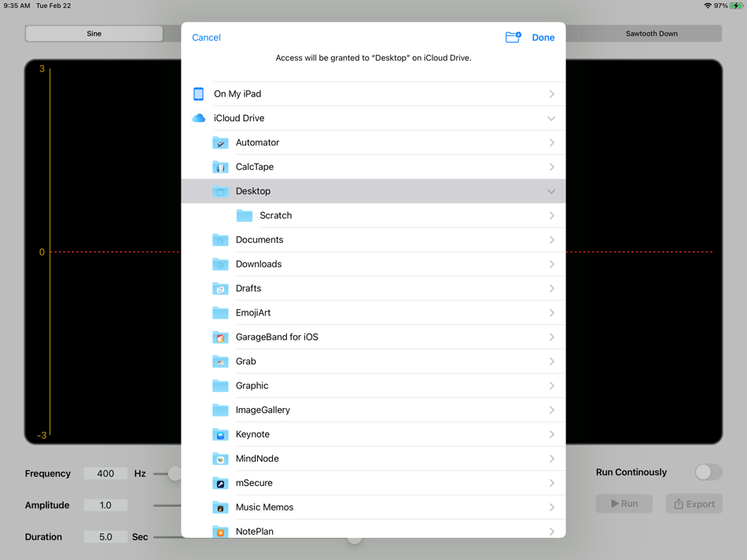Select the NotePlan folder name
The width and height of the screenshot is (747, 560).
[255, 532]
